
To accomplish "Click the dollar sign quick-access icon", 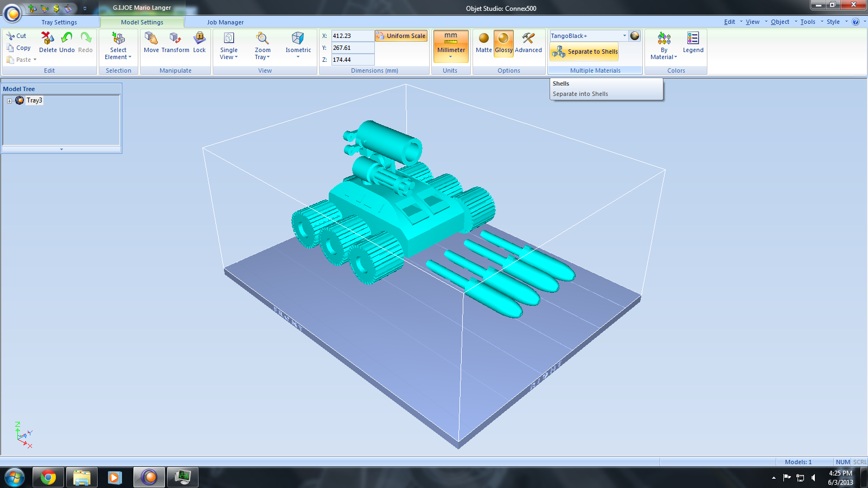I will pyautogui.click(x=56, y=8).
